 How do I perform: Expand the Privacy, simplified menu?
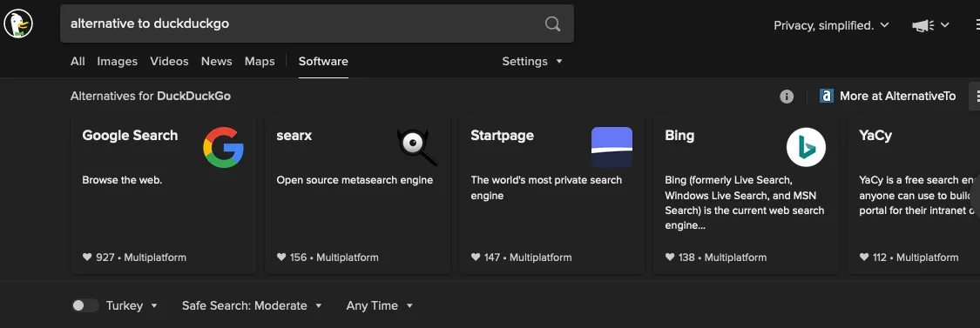(x=831, y=25)
